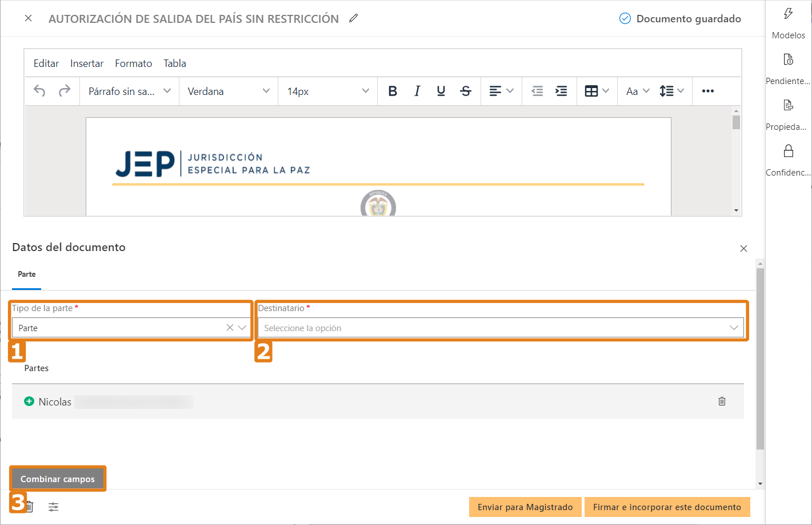Add party Nicolas with the green plus
The height and width of the screenshot is (525, 812).
(x=29, y=401)
